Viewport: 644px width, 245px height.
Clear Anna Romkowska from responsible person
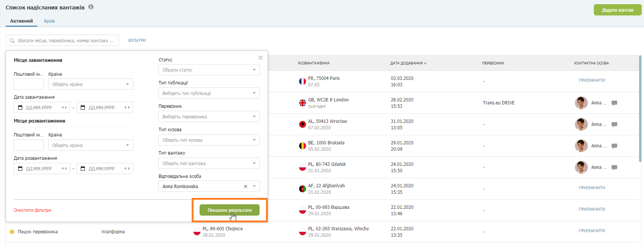coord(246,186)
